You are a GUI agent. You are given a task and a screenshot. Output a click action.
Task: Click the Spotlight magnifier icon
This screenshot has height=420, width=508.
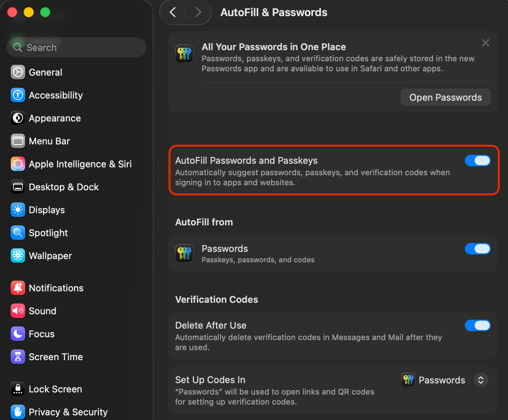pos(18,233)
